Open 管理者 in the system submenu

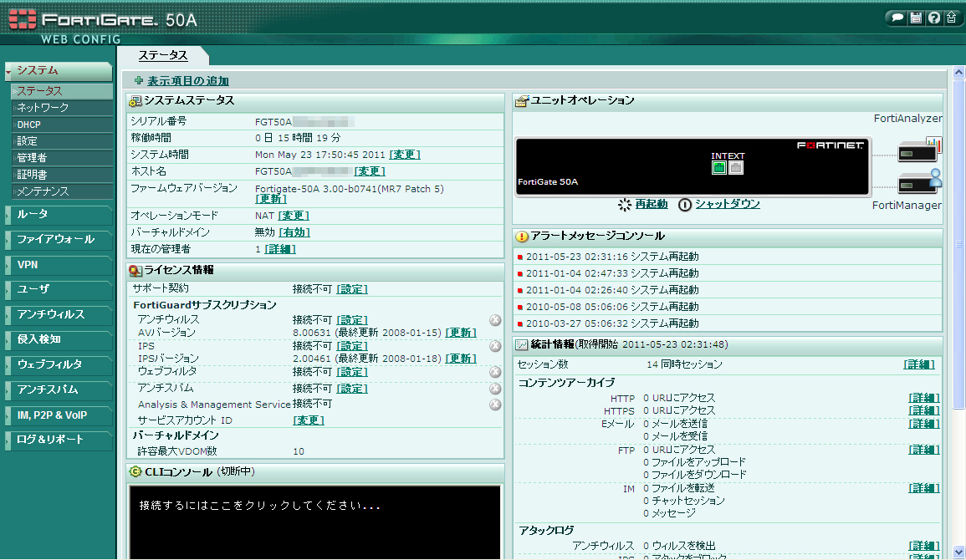tap(62, 158)
